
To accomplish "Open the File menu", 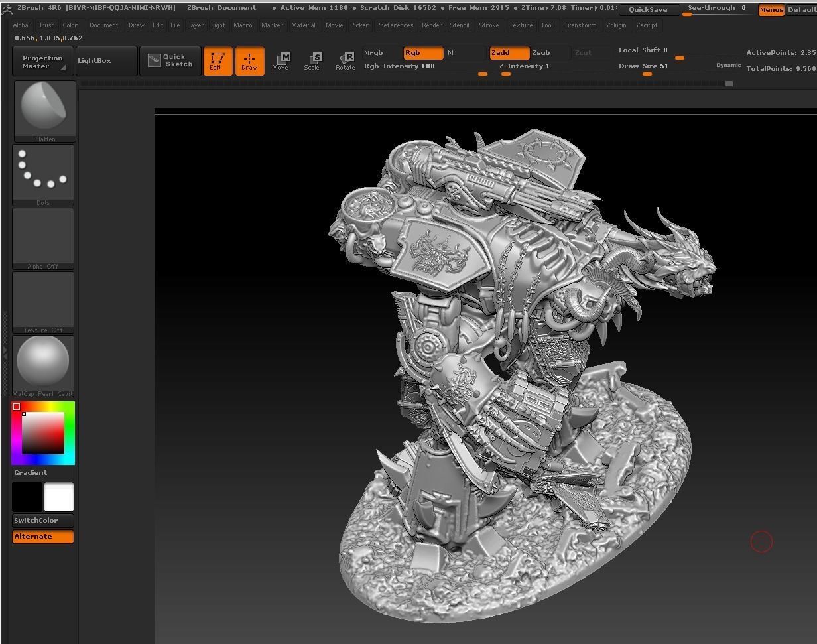I will (x=175, y=25).
